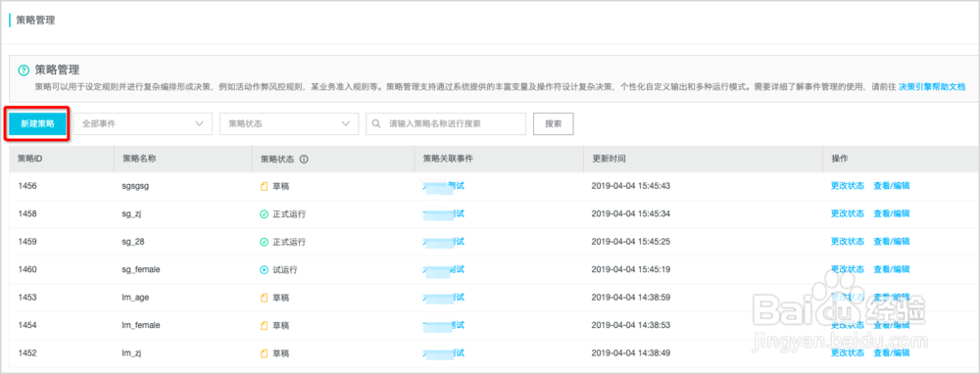The image size is (980, 374).
Task: Click policy name sg_28
Action: click(134, 242)
